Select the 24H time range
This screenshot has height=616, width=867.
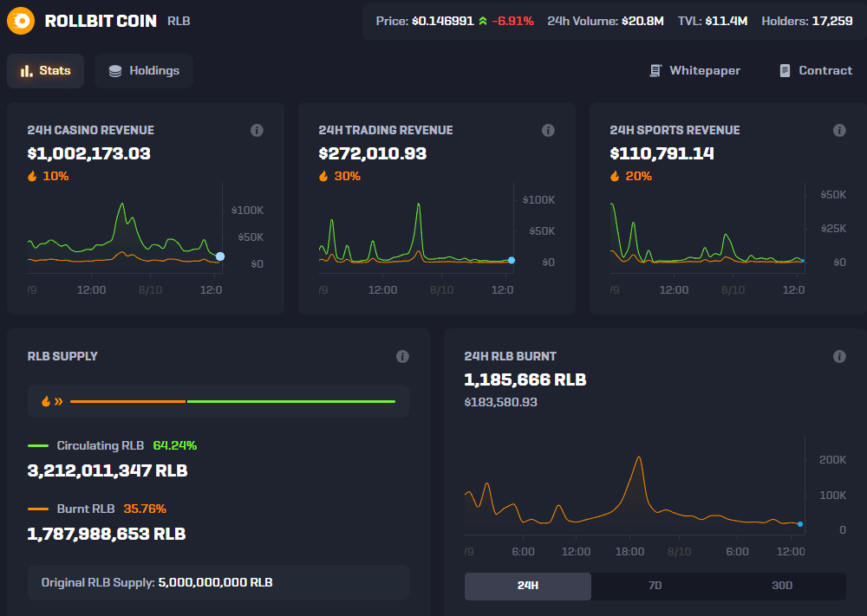click(x=527, y=586)
